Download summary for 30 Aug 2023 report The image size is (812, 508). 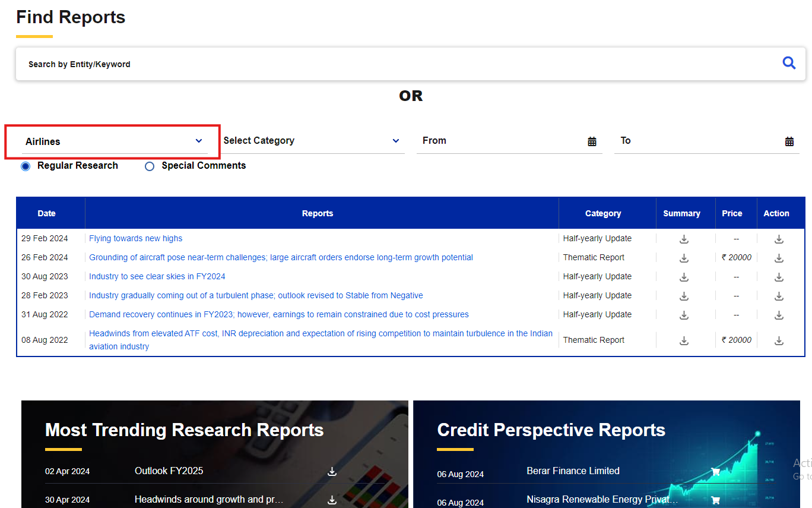point(684,277)
